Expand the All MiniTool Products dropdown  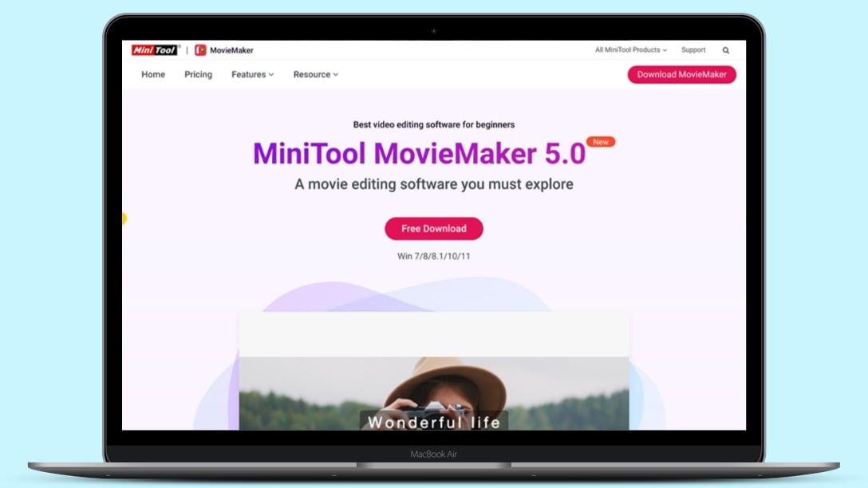click(629, 49)
